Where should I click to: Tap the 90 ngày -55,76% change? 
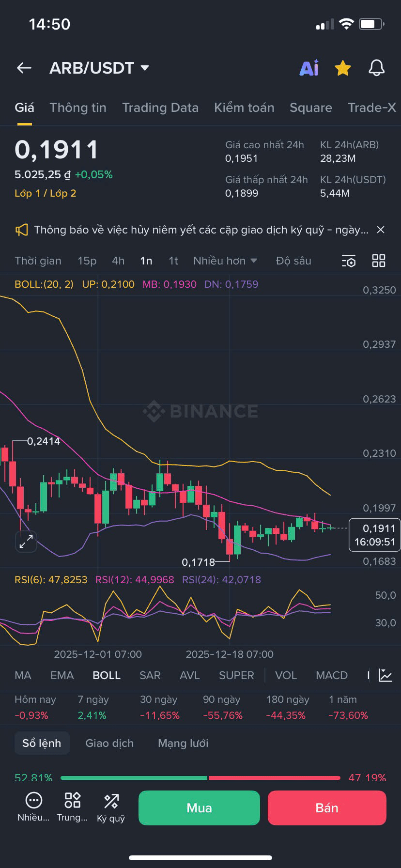pos(223,708)
